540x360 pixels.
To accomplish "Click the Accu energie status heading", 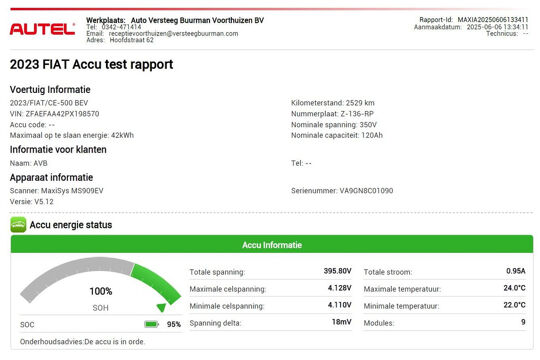I will click(71, 225).
